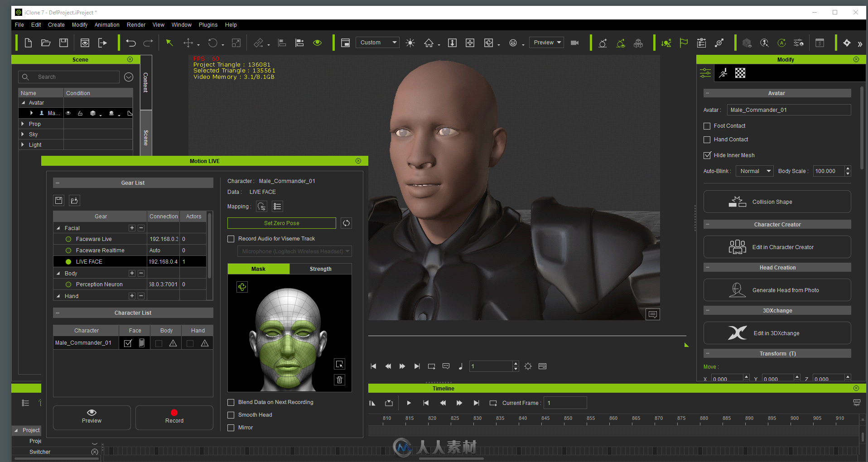Open the Preview quality dropdown
The image size is (868, 462).
click(547, 43)
